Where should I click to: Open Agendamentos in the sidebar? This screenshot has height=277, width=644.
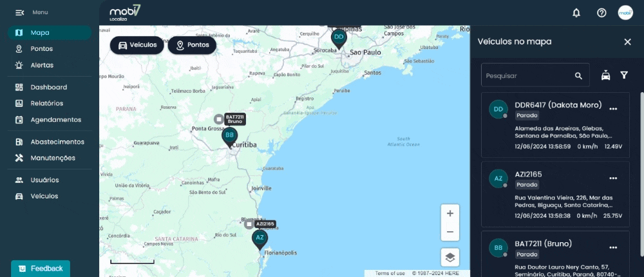50,120
